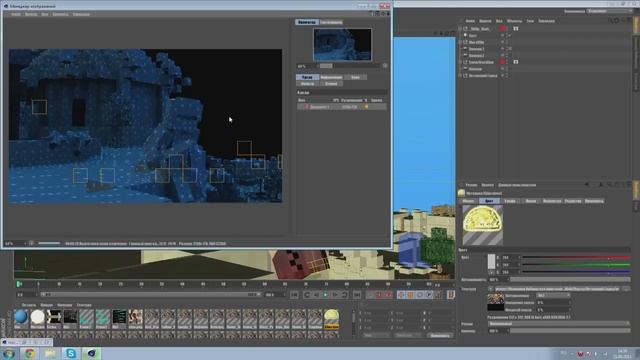The image size is (640, 360).
Task: Click the selected yellow dome material
Action: point(331,318)
